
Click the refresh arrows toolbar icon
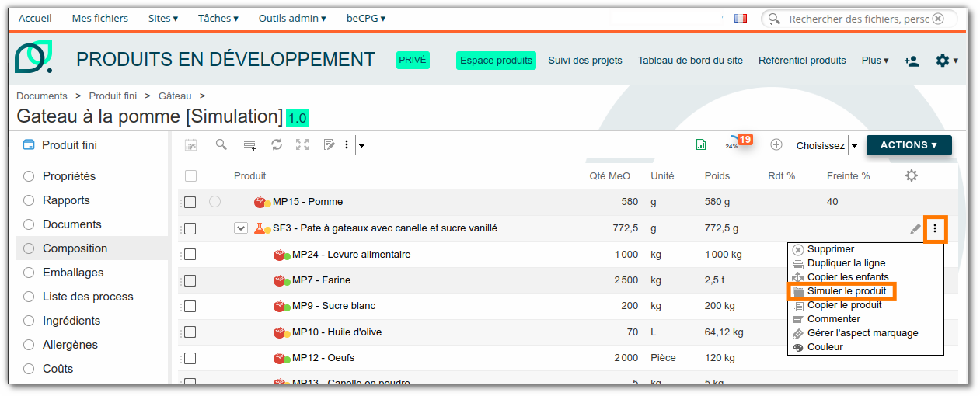point(276,144)
